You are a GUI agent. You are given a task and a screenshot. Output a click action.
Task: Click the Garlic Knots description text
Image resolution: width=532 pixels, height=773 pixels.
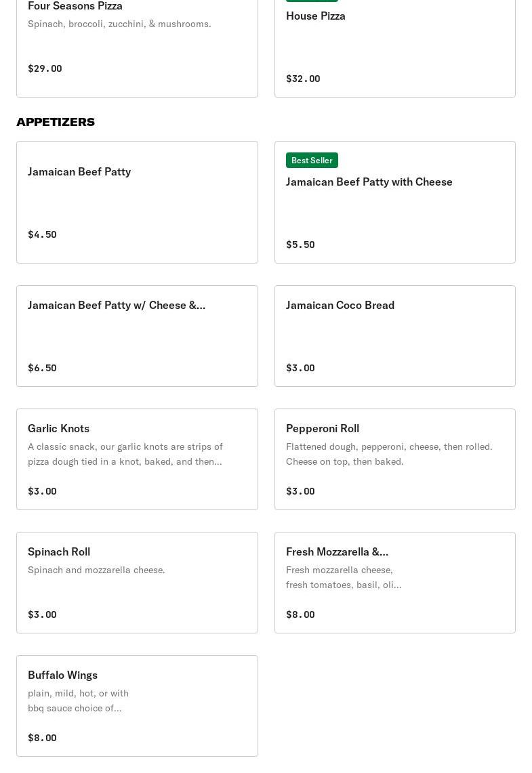click(x=125, y=454)
